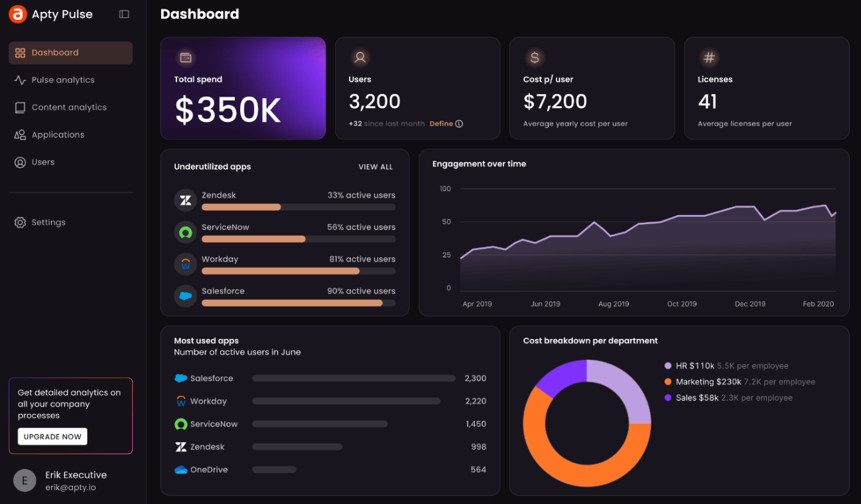Open Settings via the gear icon
Image resolution: width=861 pixels, height=504 pixels.
tap(20, 221)
